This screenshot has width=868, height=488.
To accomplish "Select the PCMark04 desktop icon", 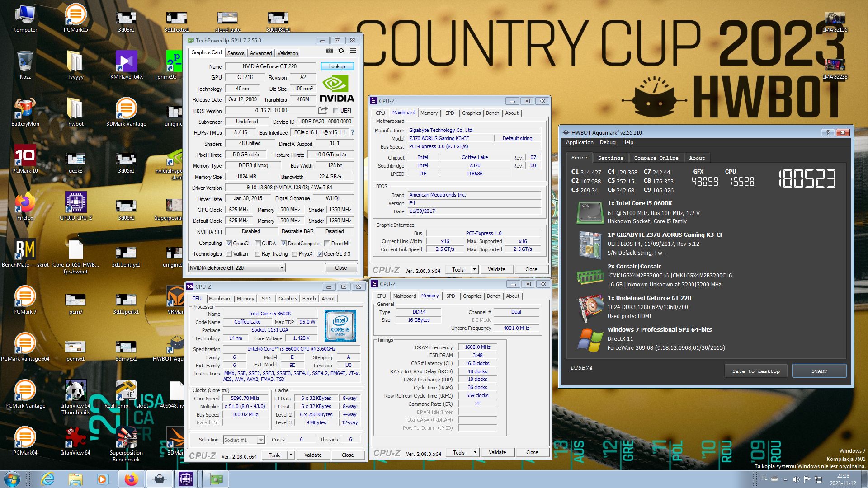I will [x=25, y=441].
